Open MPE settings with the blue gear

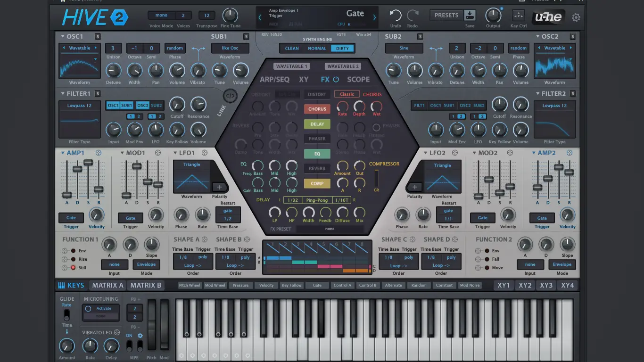(x=140, y=336)
